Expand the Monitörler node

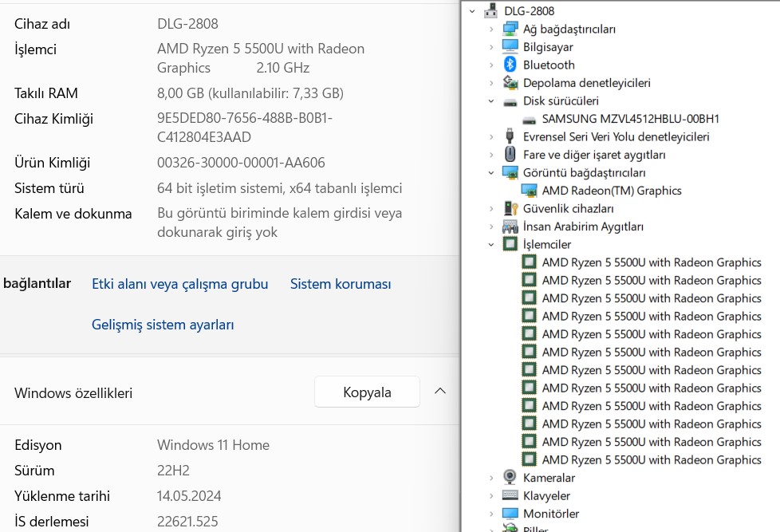tap(491, 514)
